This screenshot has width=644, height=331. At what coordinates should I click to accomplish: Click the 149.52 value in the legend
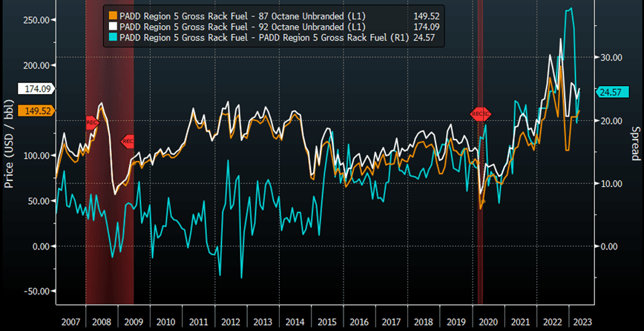point(427,16)
